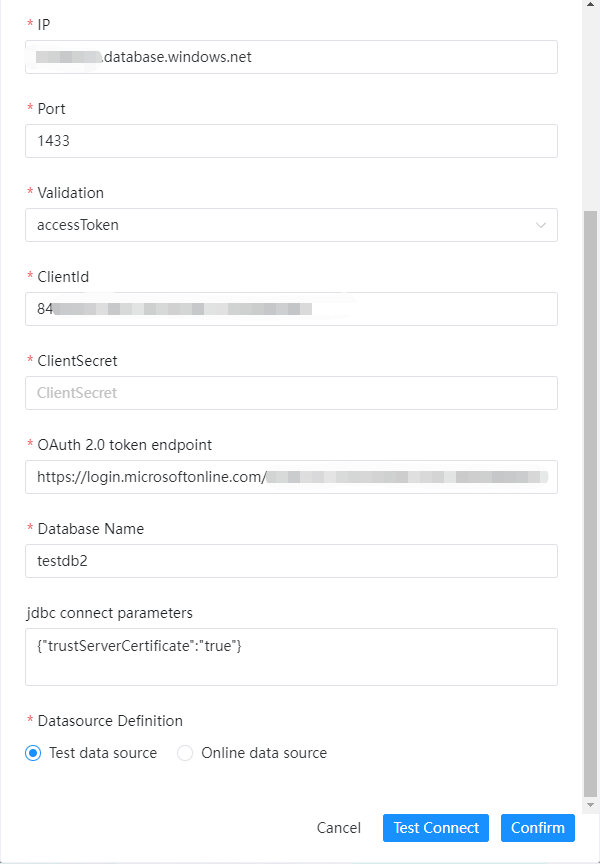Image resolution: width=600 pixels, height=864 pixels.
Task: Focus the empty ClientSecret field
Action: [x=291, y=393]
